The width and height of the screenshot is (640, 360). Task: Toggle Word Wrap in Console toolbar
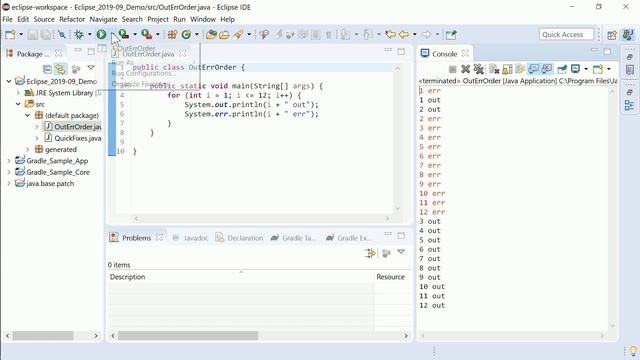point(520,69)
